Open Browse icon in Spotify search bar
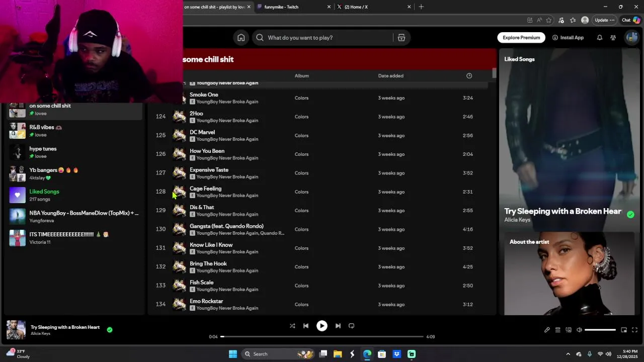Viewport: 644px width, 362px height. click(401, 38)
